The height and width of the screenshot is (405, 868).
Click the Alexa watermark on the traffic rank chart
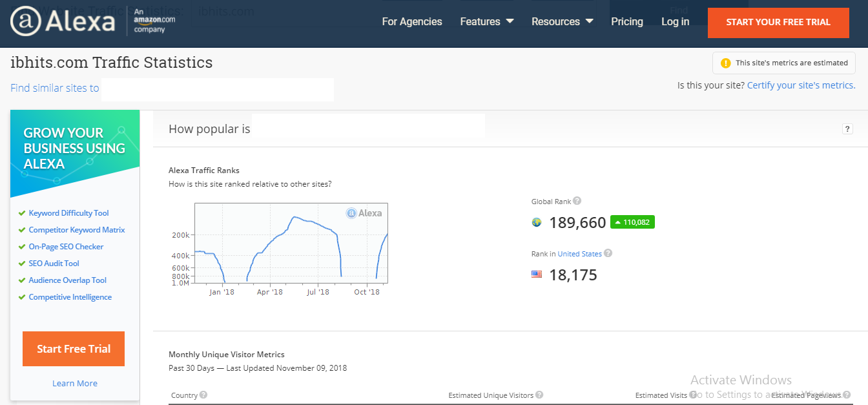point(362,213)
